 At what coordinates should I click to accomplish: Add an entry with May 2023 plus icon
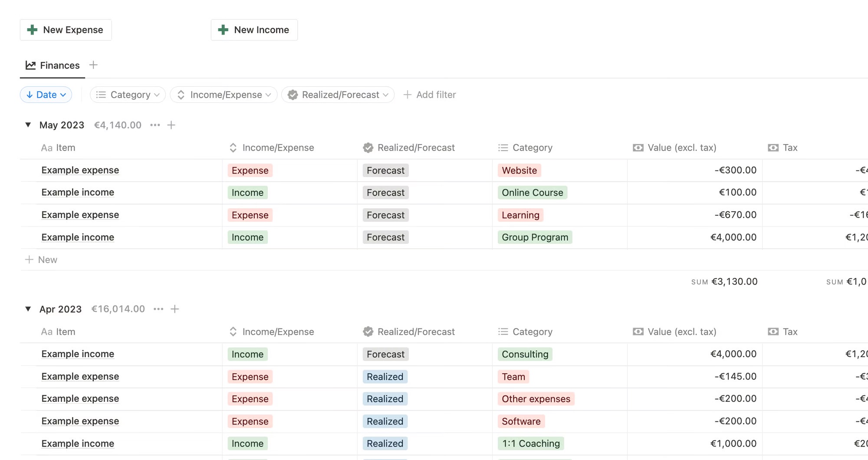pyautogui.click(x=171, y=125)
